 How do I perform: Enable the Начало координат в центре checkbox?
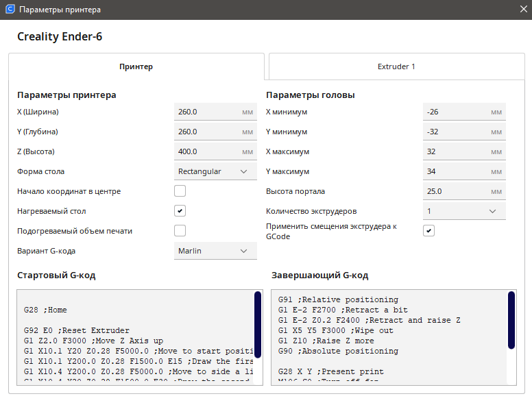coord(180,191)
